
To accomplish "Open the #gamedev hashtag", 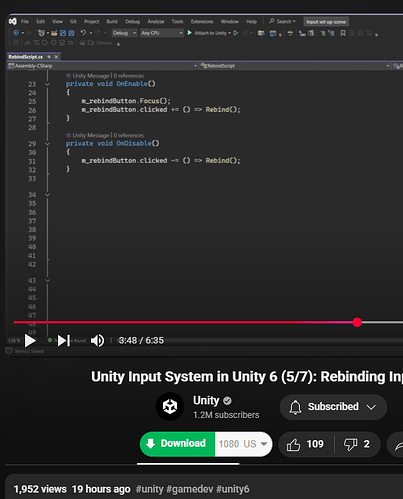I will (x=190, y=489).
